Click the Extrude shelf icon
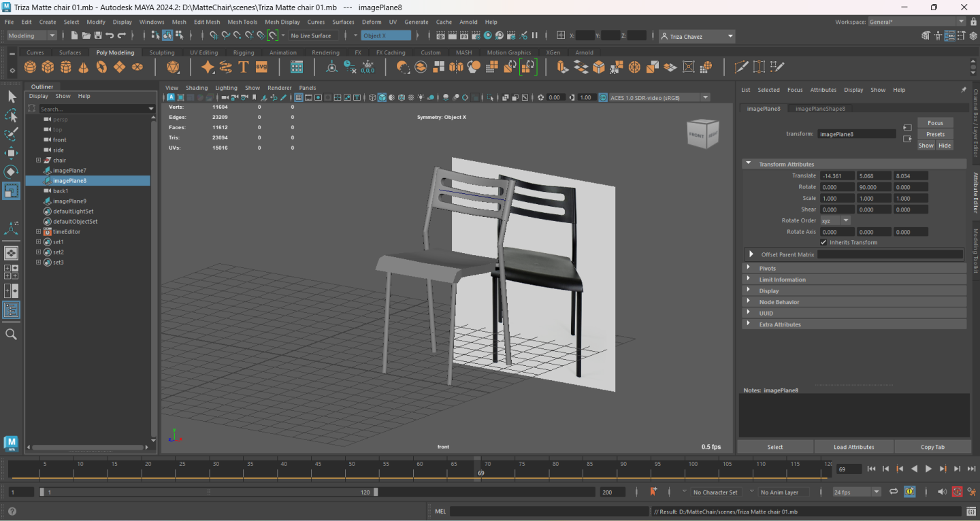 point(562,67)
